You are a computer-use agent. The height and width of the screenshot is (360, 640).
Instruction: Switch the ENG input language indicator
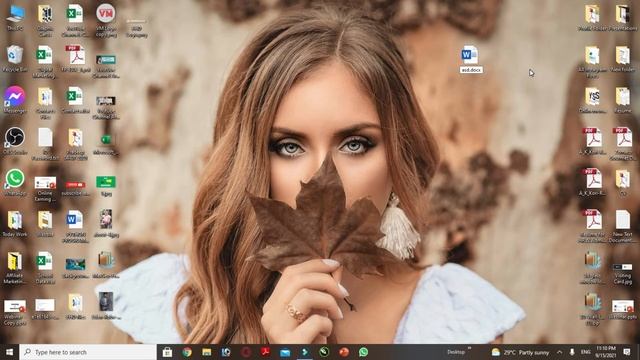tap(585, 352)
